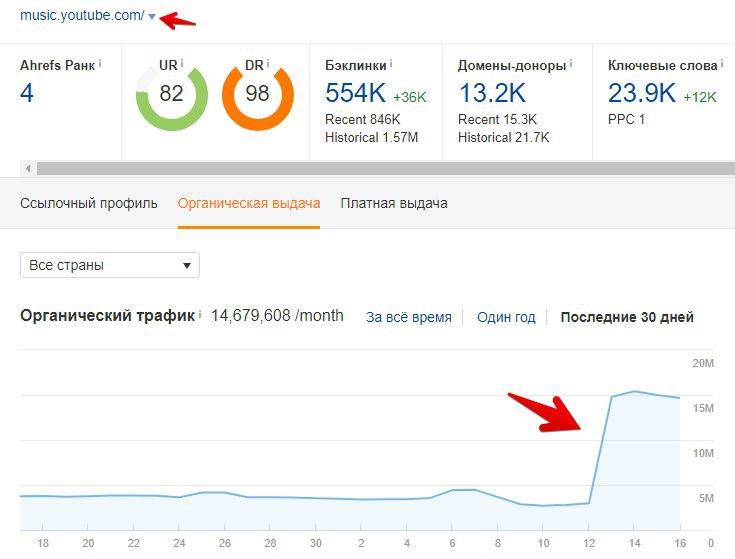Click x-axis date label 30
The height and width of the screenshot is (559, 735).
point(315,543)
